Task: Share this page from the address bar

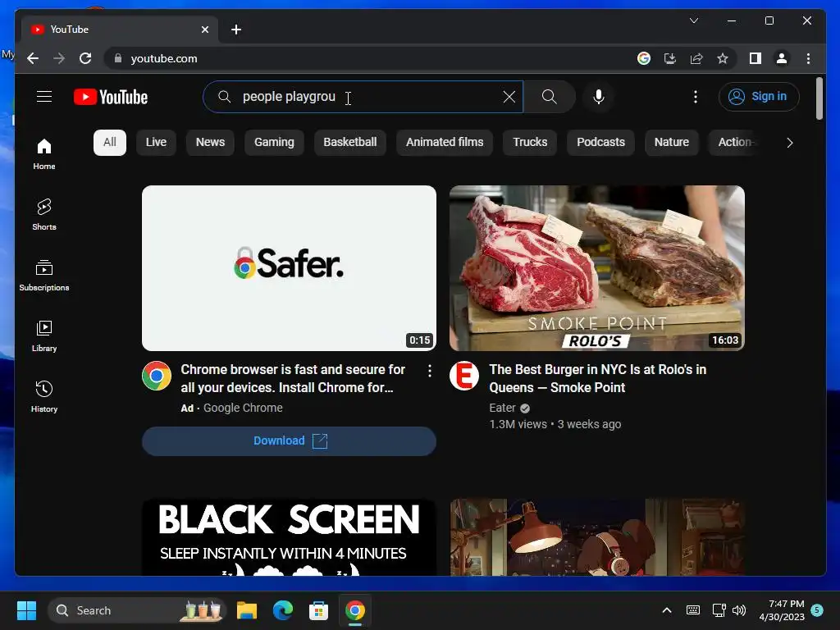Action: (x=696, y=58)
